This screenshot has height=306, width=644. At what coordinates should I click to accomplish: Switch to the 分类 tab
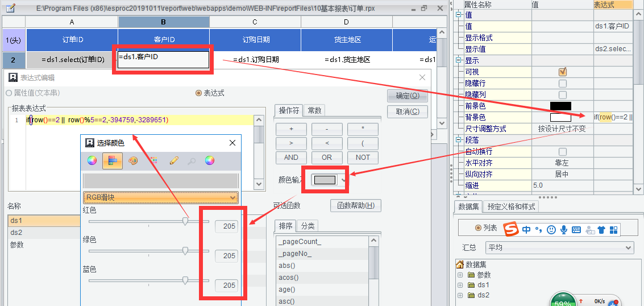tap(308, 225)
